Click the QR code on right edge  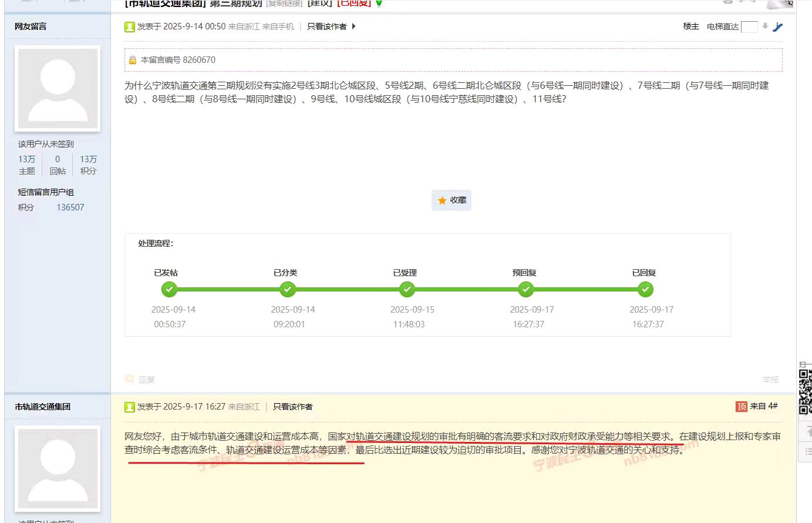click(x=805, y=391)
